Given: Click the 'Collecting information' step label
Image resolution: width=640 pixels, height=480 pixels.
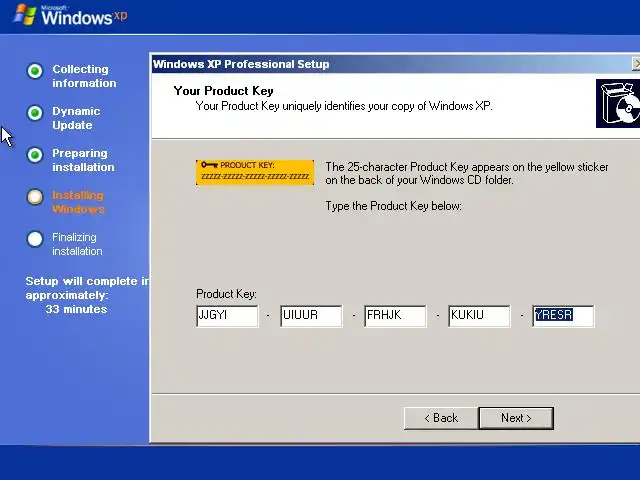Looking at the screenshot, I should click(84, 76).
